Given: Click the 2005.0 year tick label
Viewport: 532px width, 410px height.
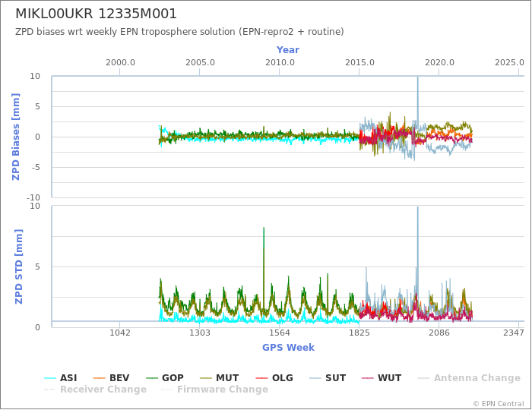Looking at the screenshot, I should tap(200, 63).
